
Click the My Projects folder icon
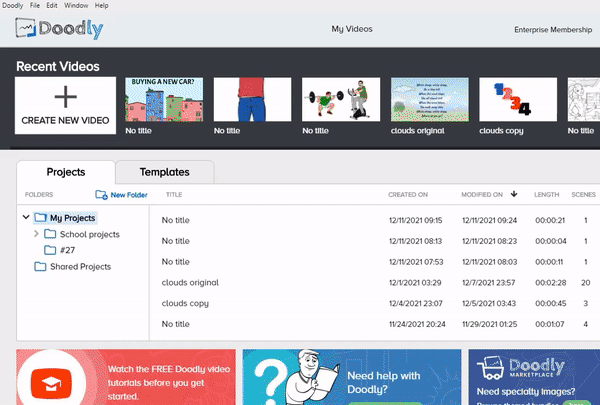pos(40,218)
